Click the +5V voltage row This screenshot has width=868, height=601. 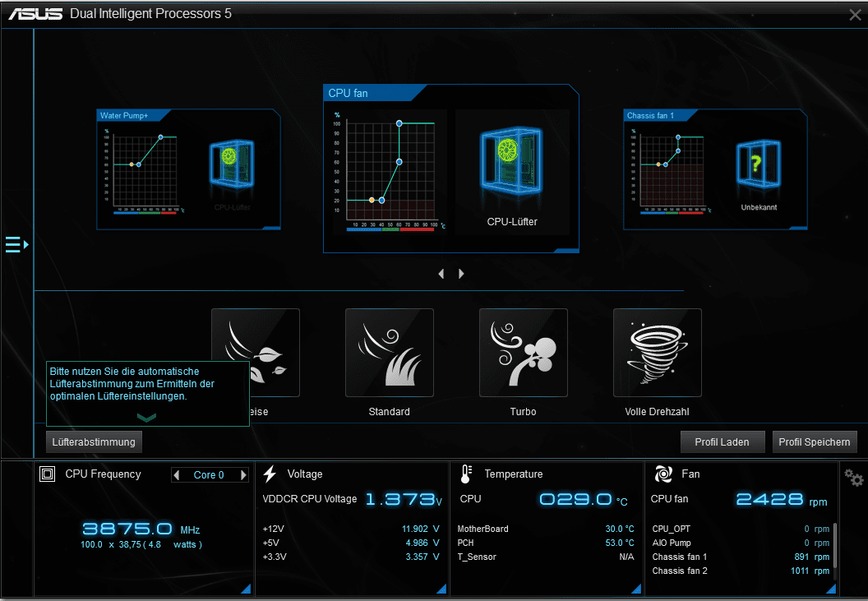(351, 543)
